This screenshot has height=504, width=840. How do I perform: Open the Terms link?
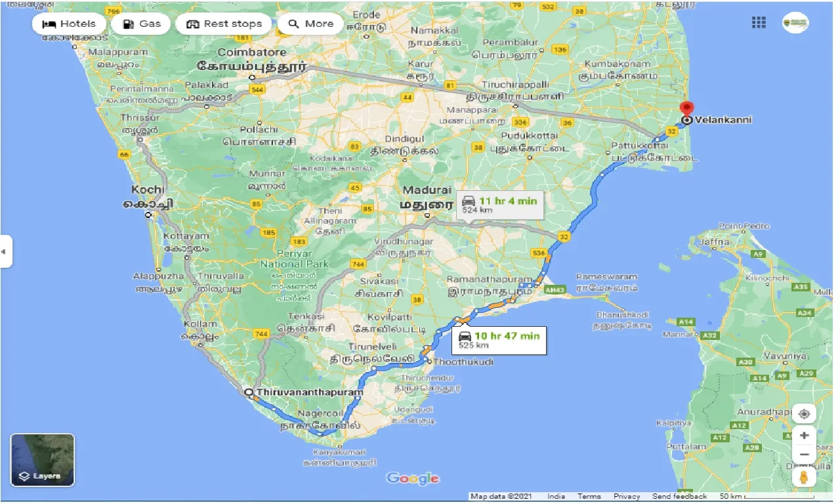589,496
